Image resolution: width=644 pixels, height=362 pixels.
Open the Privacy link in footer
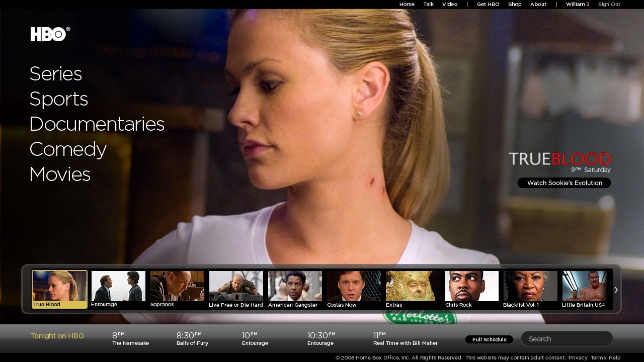578,357
